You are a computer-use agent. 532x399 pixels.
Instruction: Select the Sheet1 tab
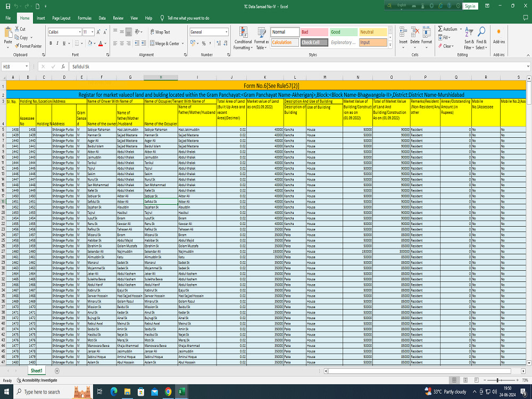click(37, 370)
